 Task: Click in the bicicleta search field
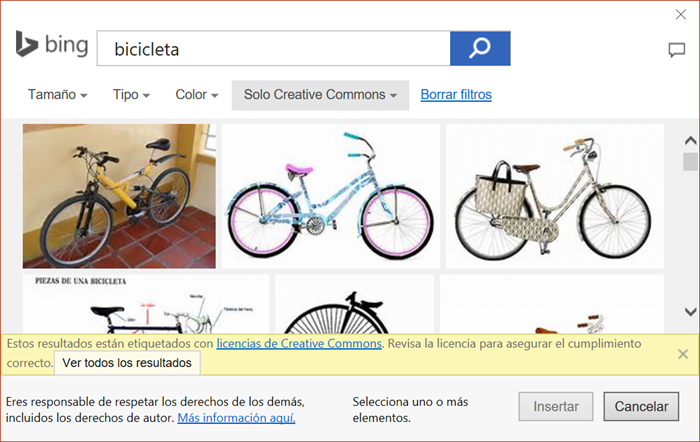click(270, 48)
